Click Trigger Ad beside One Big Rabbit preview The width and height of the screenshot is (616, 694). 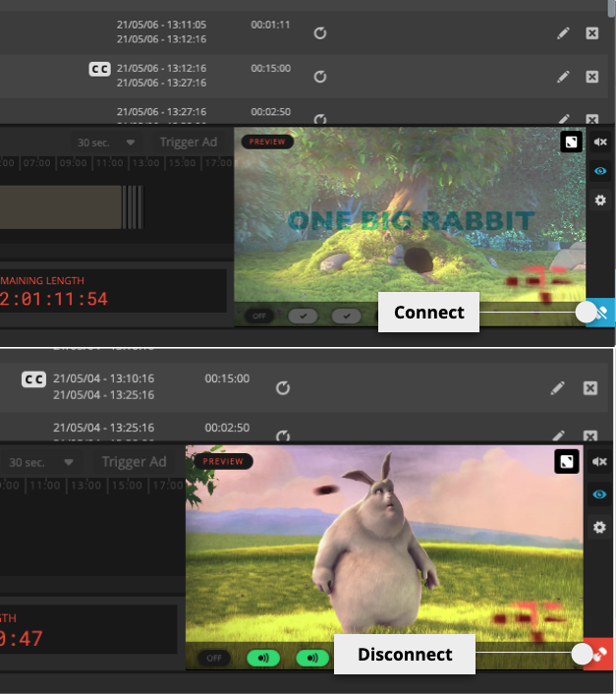coord(189,143)
